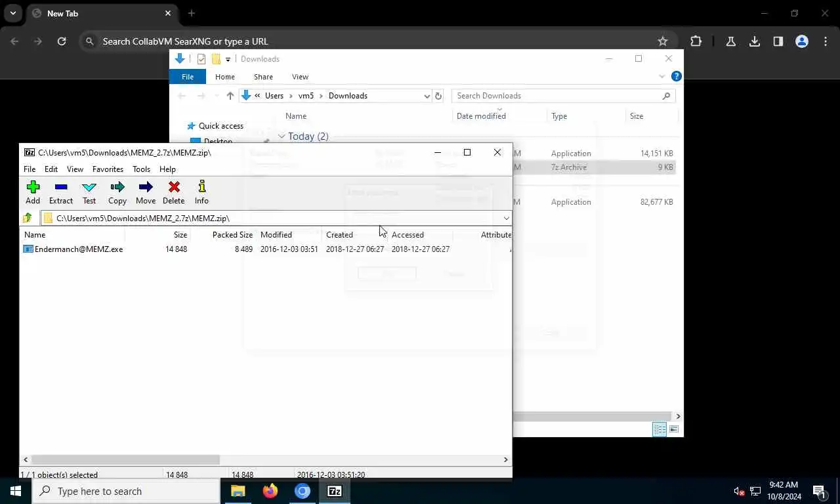Click the network tray icon
The image size is (840, 504).
[755, 492]
